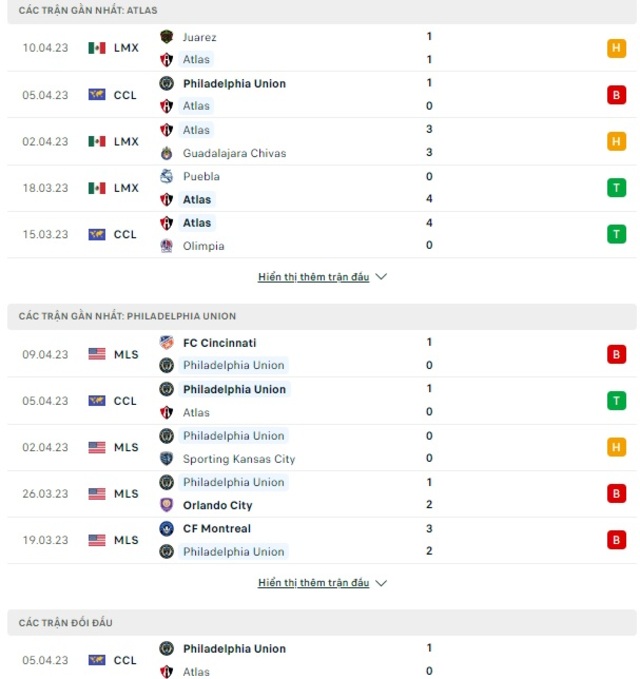The width and height of the screenshot is (640, 679).
Task: Click red B badge for 05.04.23 Atlas loss
Action: (616, 95)
